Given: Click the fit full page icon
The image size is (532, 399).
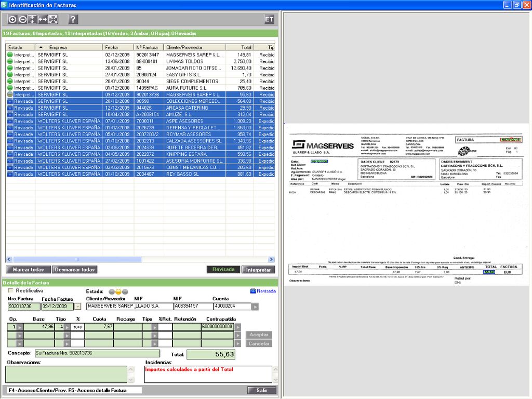Looking at the screenshot, I should click(54, 19).
